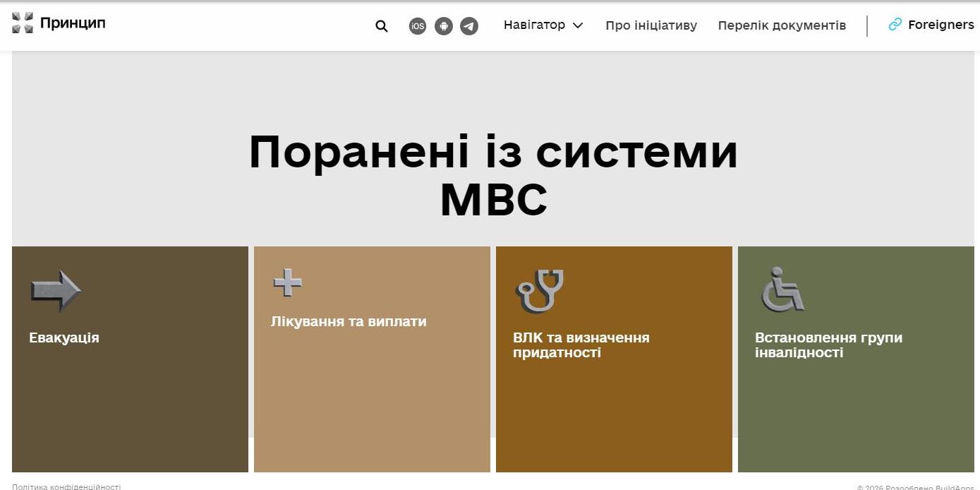980x490 pixels.
Task: Click the arrow icon in the Евакуація tile
Action: pyautogui.click(x=56, y=290)
